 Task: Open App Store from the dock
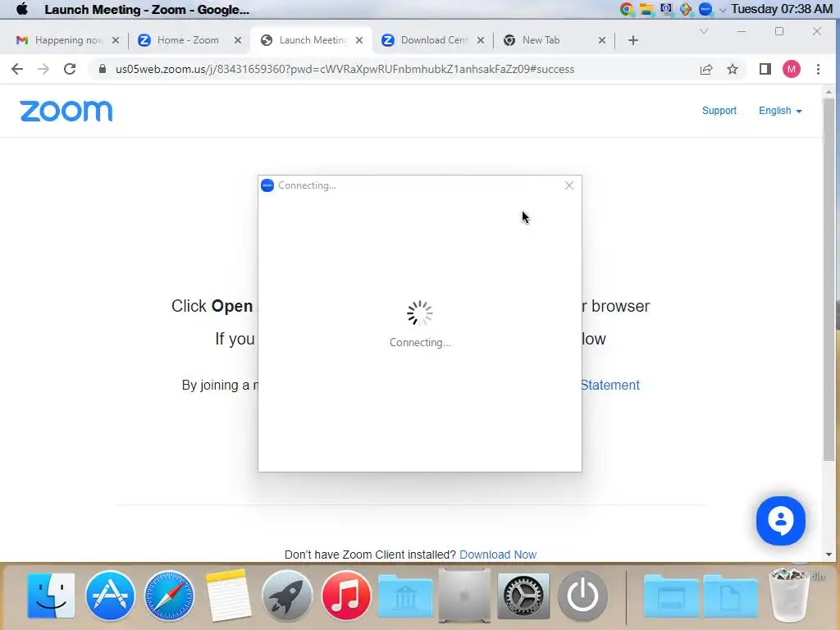110,596
